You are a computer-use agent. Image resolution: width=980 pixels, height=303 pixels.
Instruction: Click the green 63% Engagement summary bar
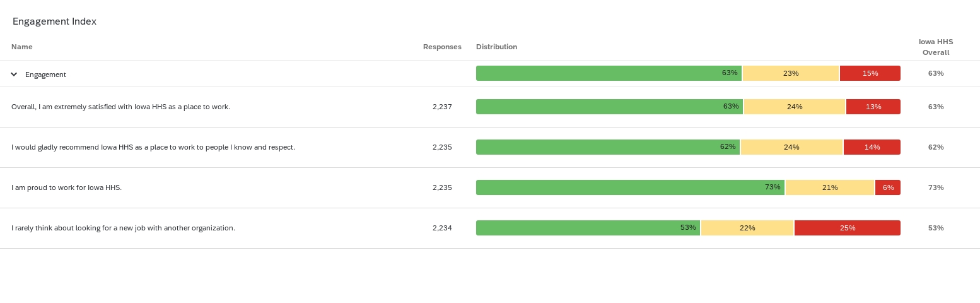click(609, 73)
